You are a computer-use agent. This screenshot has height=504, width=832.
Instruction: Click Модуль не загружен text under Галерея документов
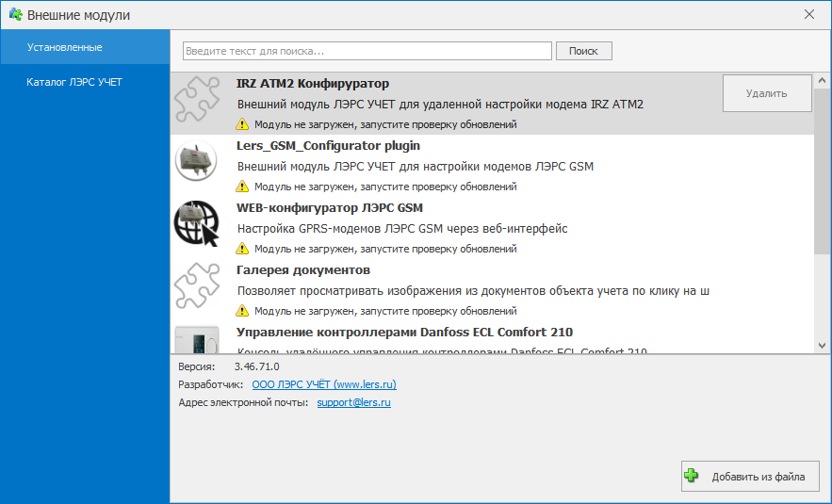point(385,310)
